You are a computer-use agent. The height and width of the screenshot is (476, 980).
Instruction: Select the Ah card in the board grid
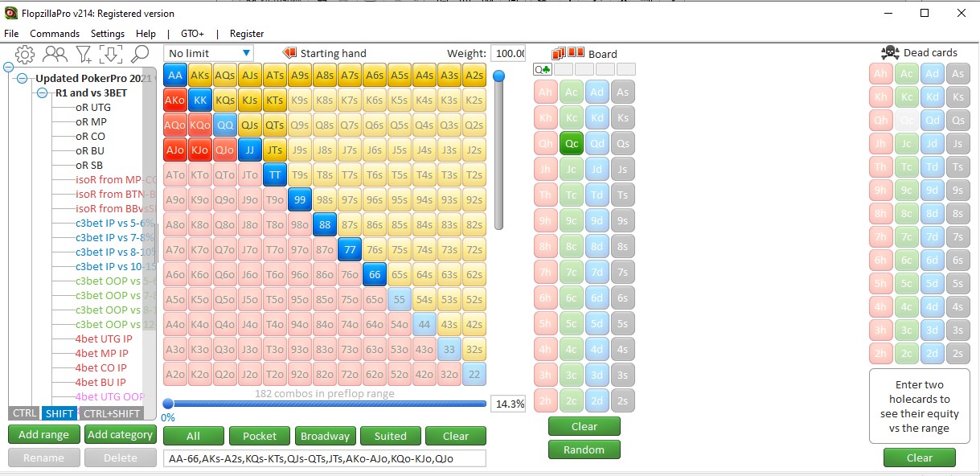pyautogui.click(x=546, y=92)
